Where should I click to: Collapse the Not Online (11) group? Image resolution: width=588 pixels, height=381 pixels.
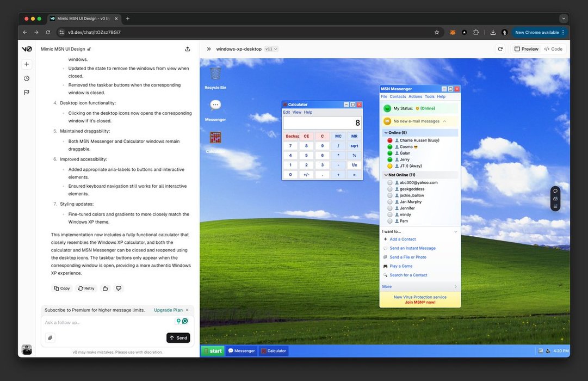[386, 175]
